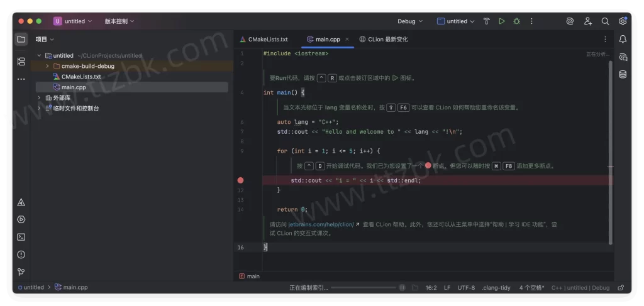Open the Debug build profile dropdown
Screen dimensions: 644x306
coord(411,21)
